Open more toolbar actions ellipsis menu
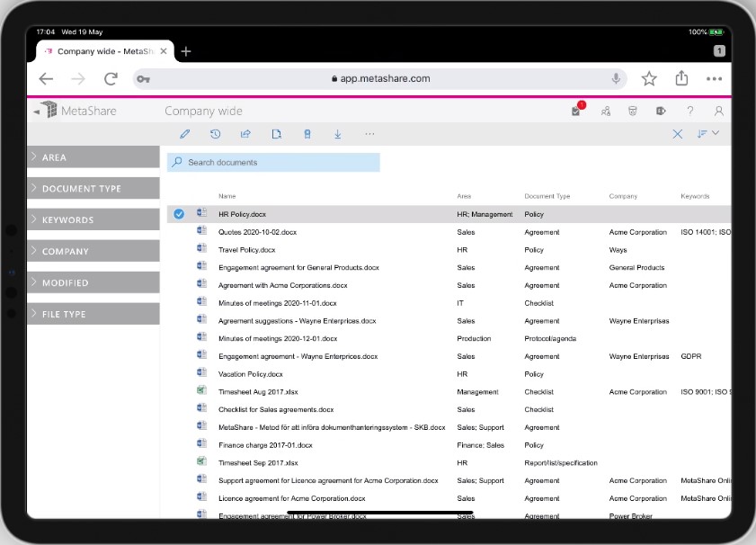 pos(369,134)
